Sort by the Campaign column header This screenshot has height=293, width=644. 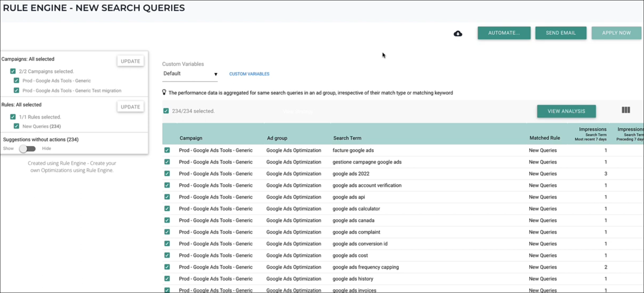[x=191, y=138]
